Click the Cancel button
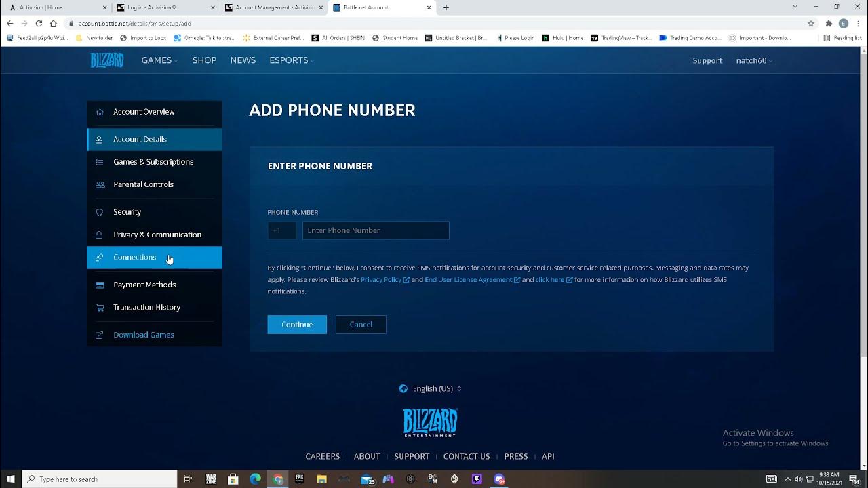 point(361,325)
